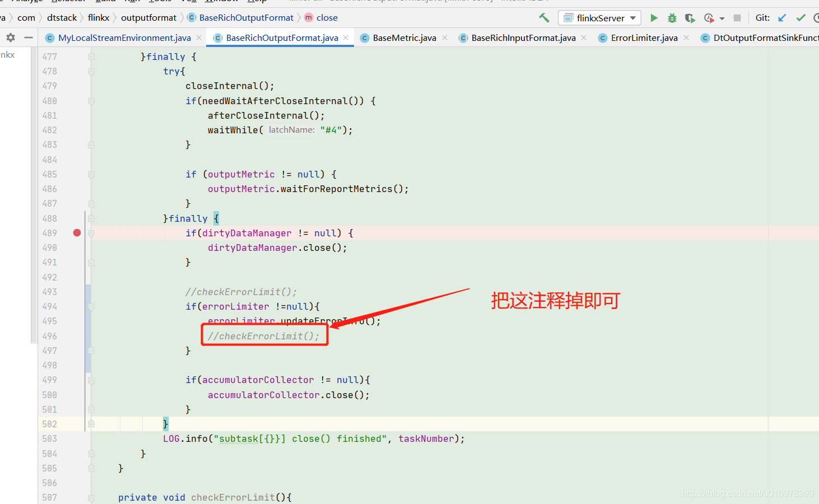Click private void checkErrorLimit() declaration

pyautogui.click(x=204, y=497)
